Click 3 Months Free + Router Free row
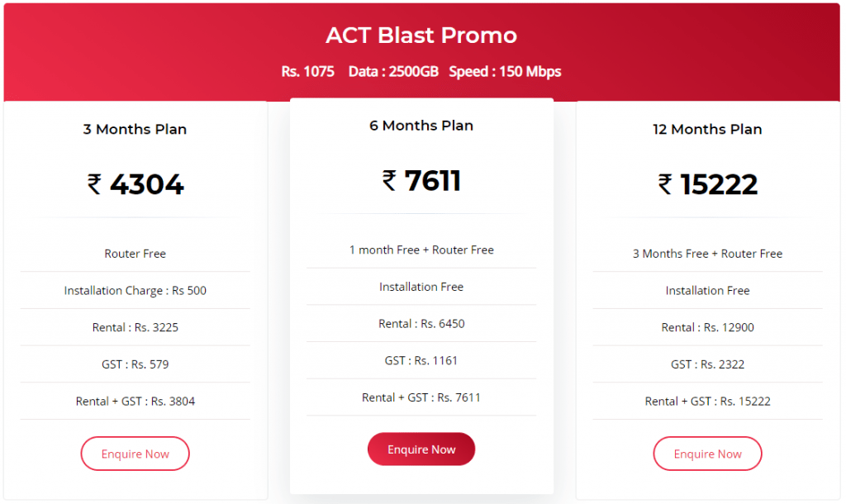 [707, 254]
